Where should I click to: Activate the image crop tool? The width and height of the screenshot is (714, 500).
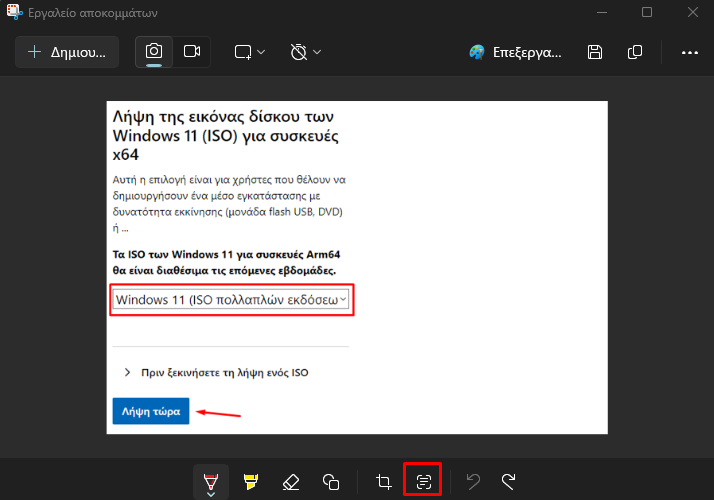(383, 481)
